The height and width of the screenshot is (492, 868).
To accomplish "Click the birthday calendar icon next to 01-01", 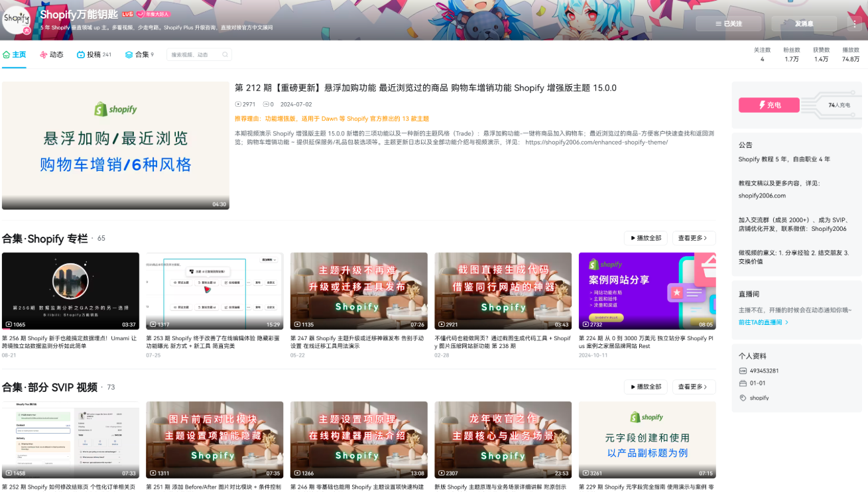I will (743, 383).
